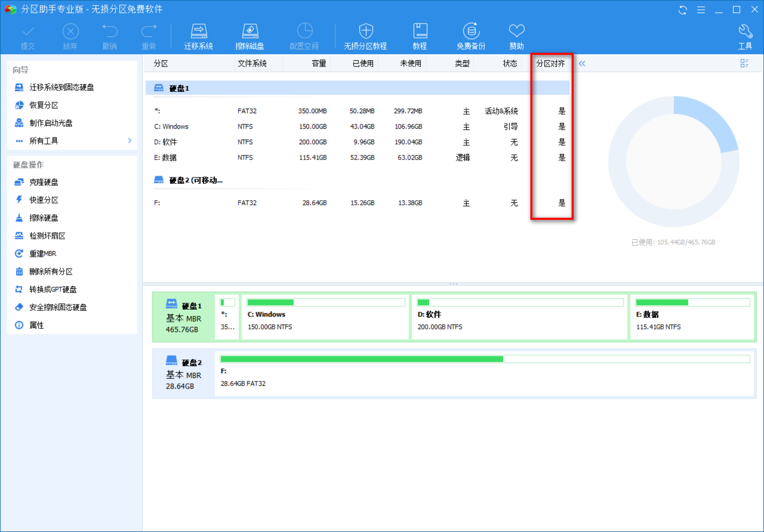Open the 擦除磁盘 toolbar tool
764x532 pixels.
pyautogui.click(x=250, y=37)
